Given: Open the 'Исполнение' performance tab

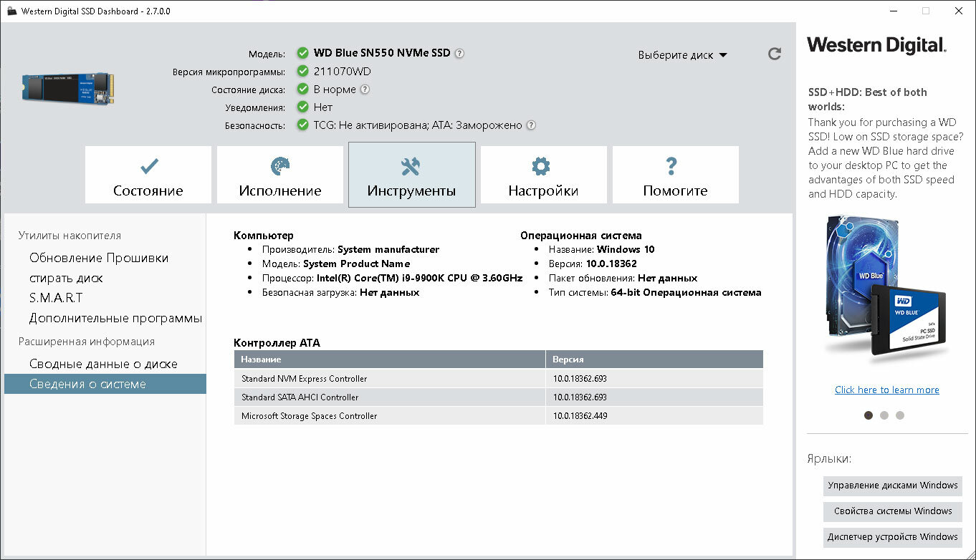Looking at the screenshot, I should point(280,175).
